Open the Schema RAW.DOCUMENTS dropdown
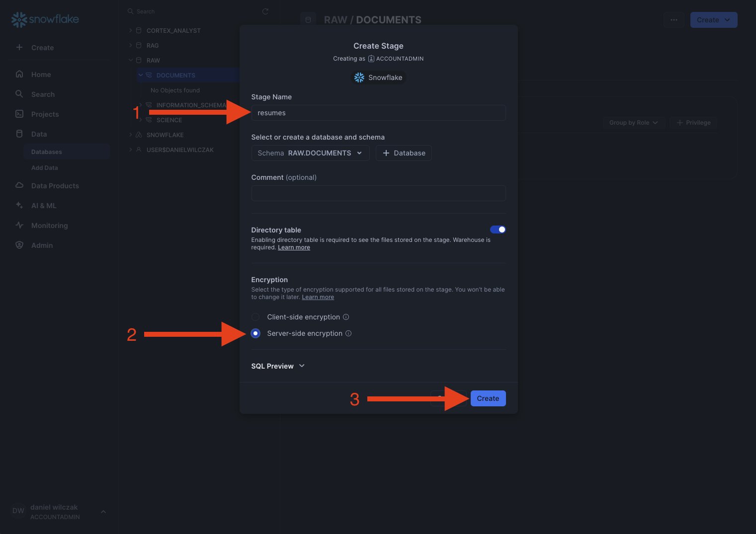Viewport: 756px width, 534px height. point(310,153)
